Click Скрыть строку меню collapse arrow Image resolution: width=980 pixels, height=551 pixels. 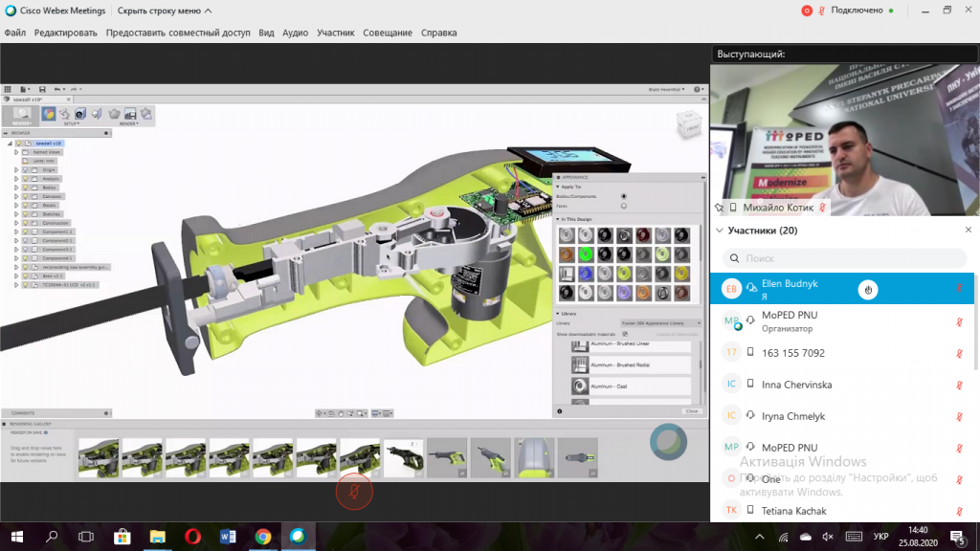pos(208,11)
